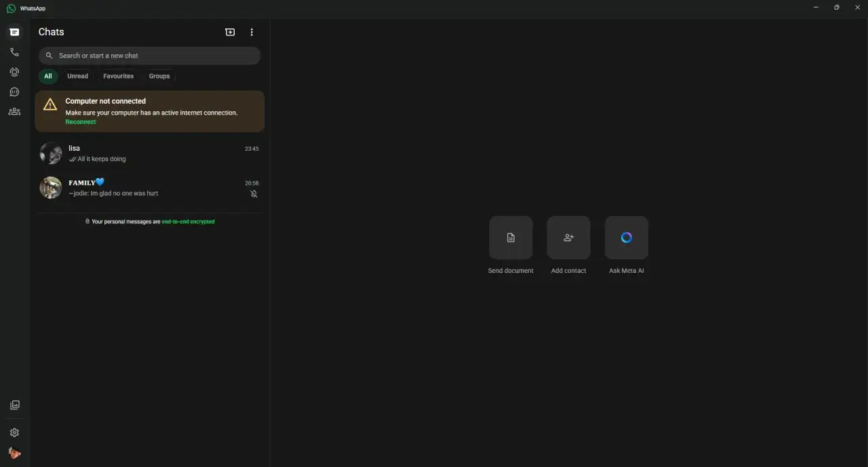This screenshot has width=868, height=467.
Task: Select the Groups filter tab
Action: [159, 76]
